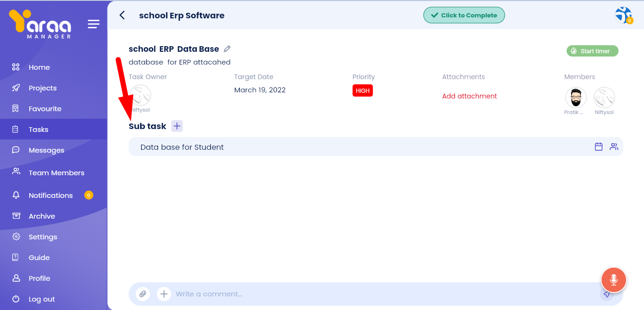The image size is (644, 310).
Task: Open calendar icon on Data base for Student
Action: pos(599,147)
